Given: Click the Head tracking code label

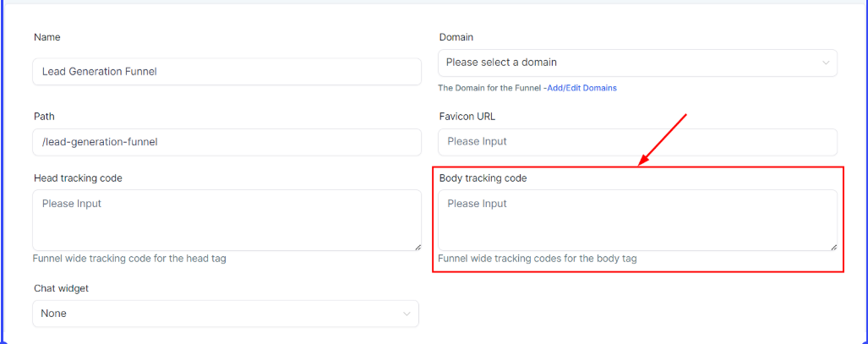Looking at the screenshot, I should coord(79,178).
